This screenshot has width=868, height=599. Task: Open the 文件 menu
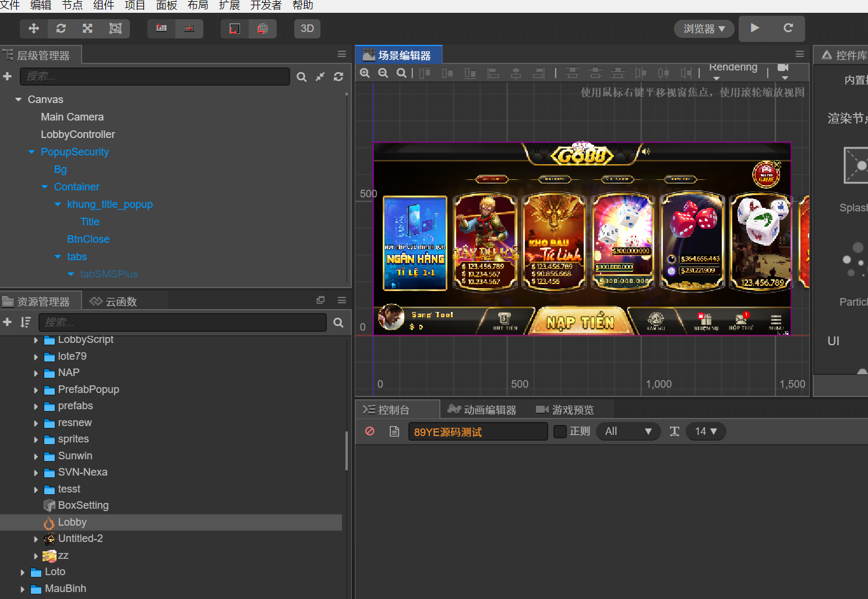coord(10,5)
